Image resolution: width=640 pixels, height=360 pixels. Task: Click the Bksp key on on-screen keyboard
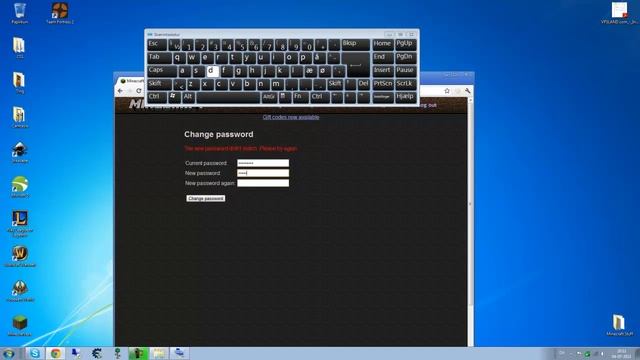(x=355, y=44)
